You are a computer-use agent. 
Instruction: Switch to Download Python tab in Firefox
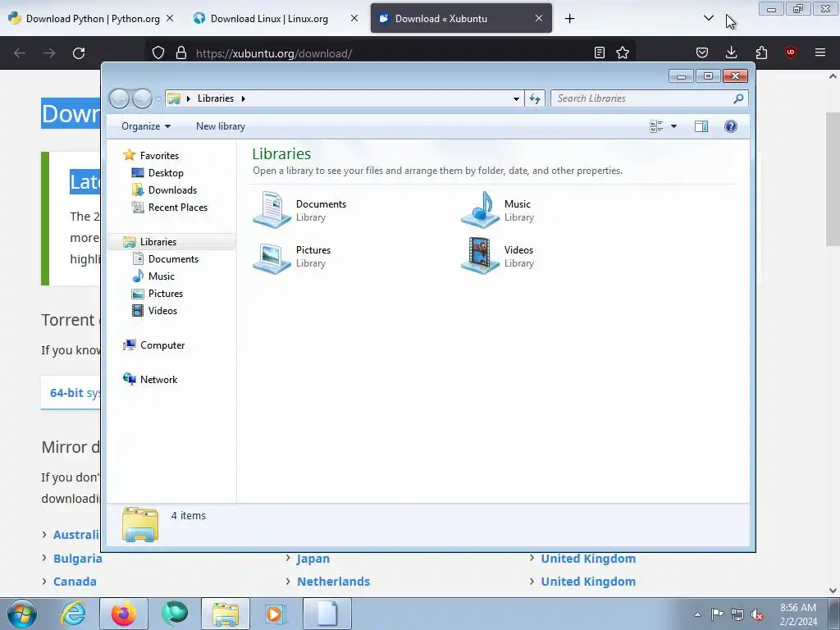pos(92,19)
